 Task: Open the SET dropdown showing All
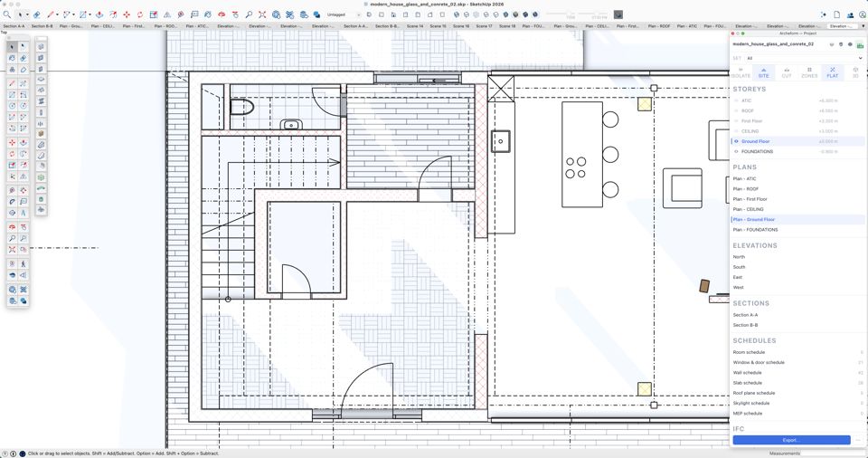(805, 58)
